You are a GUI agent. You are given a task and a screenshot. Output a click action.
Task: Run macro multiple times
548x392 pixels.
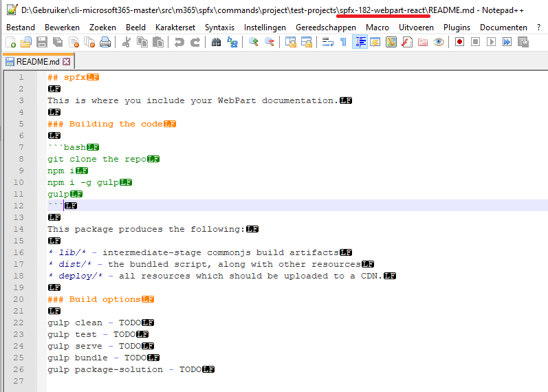click(507, 43)
